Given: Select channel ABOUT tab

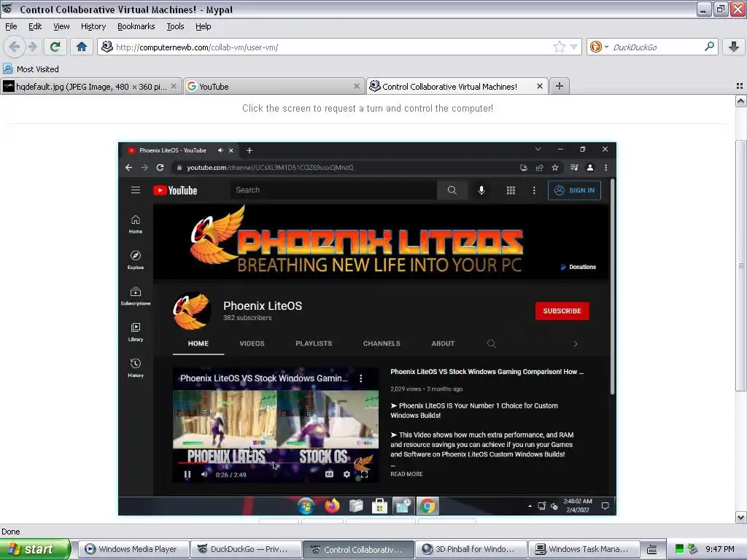Looking at the screenshot, I should point(443,343).
